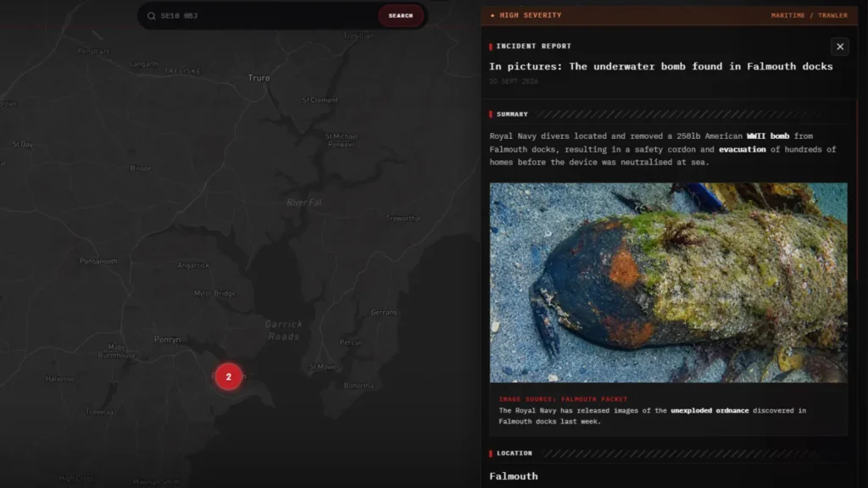Image resolution: width=868 pixels, height=488 pixels.
Task: Click the incident date under headline
Action: (x=513, y=81)
